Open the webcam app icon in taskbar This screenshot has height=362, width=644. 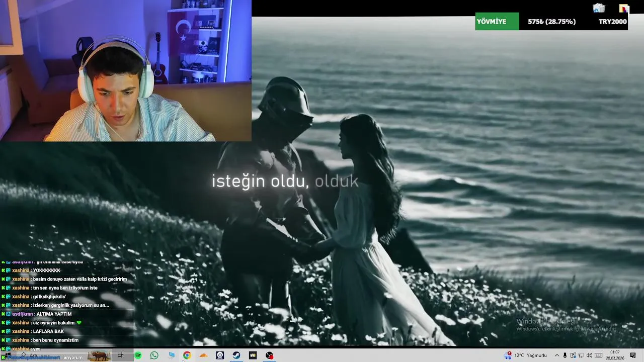[x=220, y=355]
